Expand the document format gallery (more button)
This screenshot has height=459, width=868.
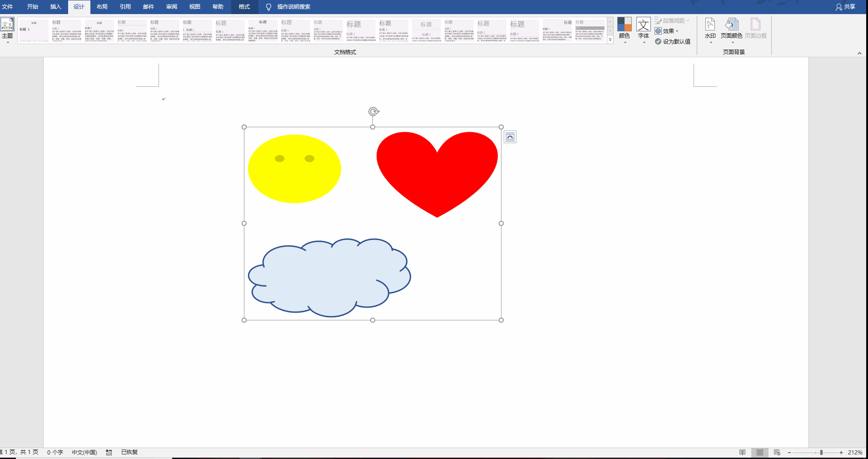610,40
